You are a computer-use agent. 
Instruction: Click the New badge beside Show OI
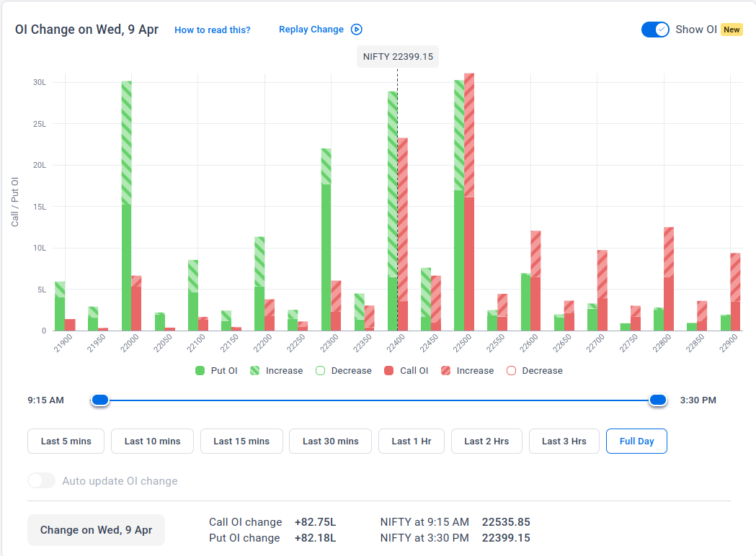(731, 30)
